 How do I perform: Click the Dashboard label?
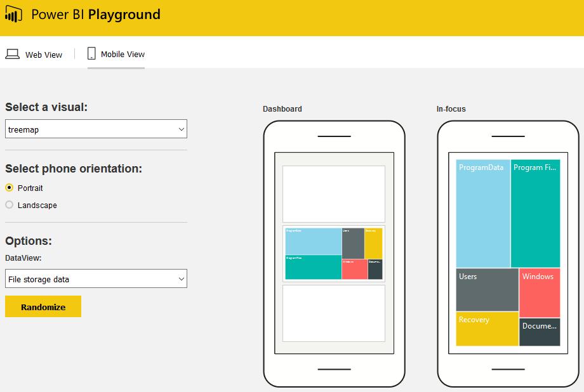pos(282,109)
